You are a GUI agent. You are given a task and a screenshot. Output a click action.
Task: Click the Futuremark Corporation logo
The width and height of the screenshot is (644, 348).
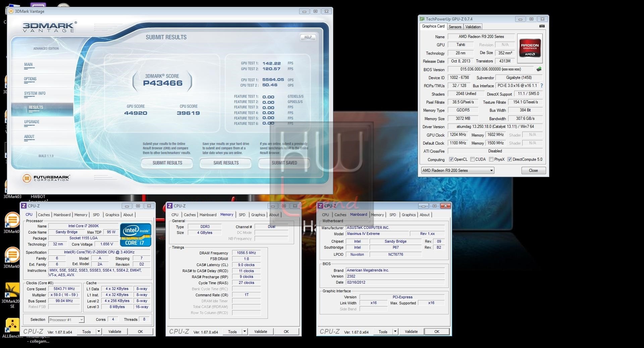(46, 178)
